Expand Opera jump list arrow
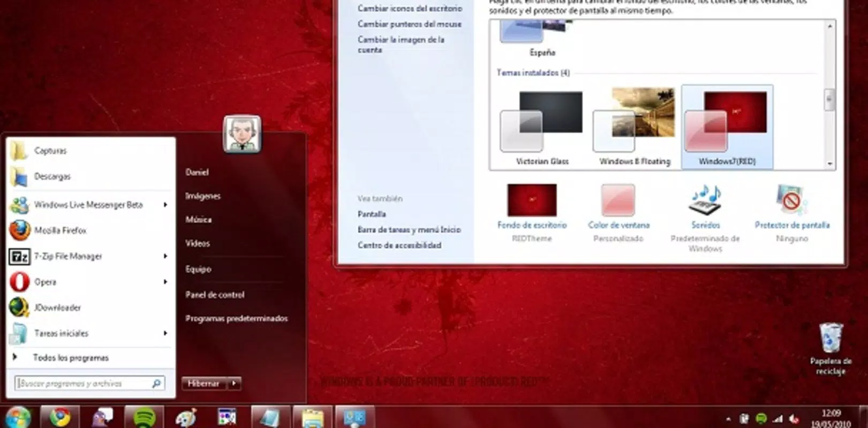Image resolution: width=868 pixels, height=428 pixels. [x=165, y=282]
